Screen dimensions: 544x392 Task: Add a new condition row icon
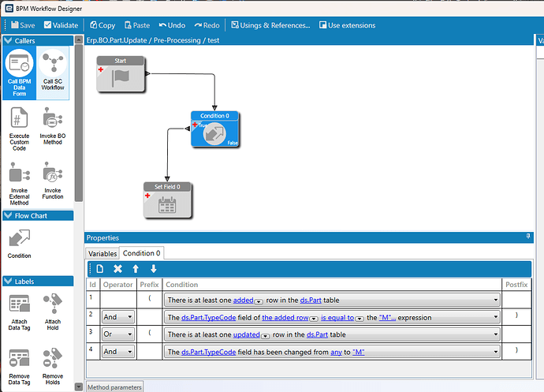click(x=100, y=269)
